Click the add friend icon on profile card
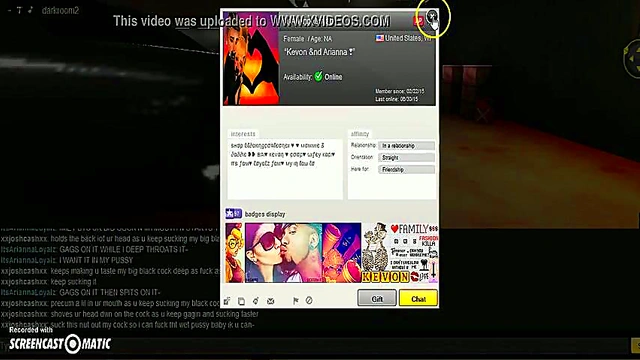 tap(227, 301)
